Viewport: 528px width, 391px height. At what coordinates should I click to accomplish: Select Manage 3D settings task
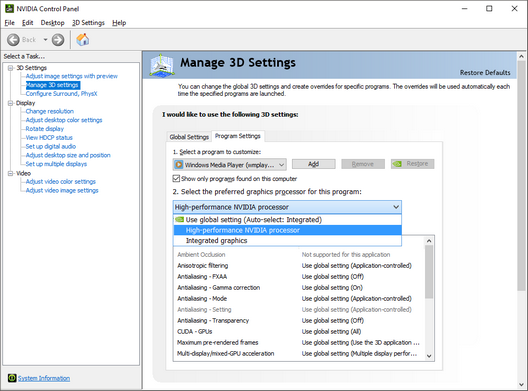coord(53,85)
